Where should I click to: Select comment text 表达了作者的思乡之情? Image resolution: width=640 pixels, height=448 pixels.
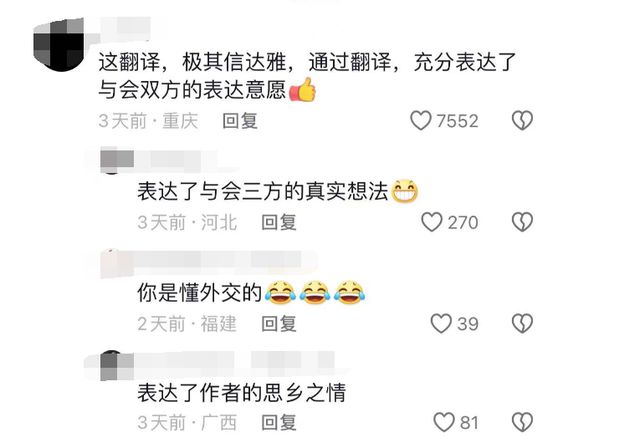point(242,393)
